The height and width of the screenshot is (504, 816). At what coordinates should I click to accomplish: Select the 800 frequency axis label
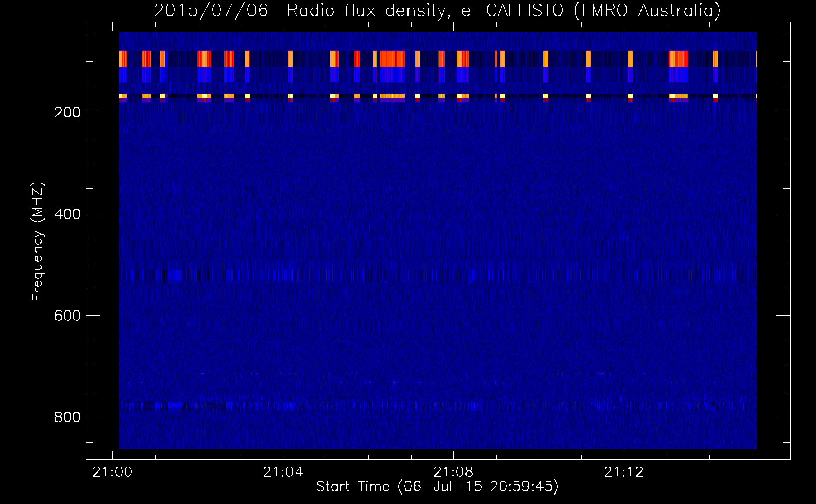coord(68,417)
